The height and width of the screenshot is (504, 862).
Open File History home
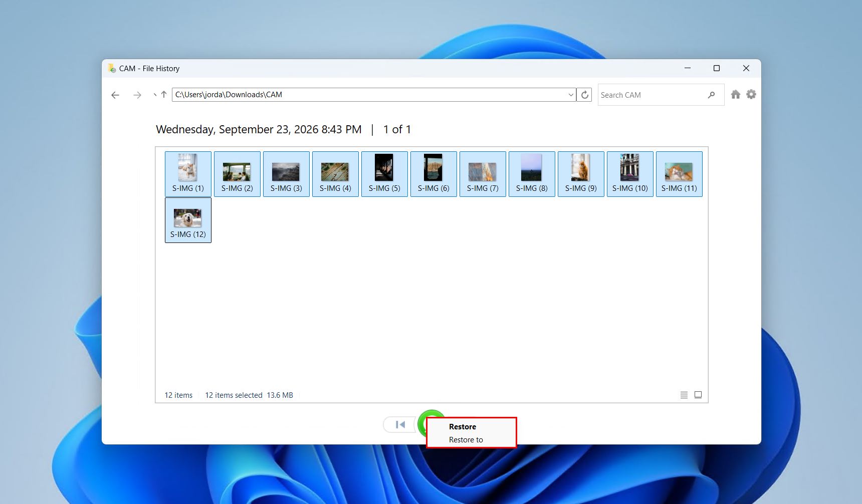click(735, 94)
